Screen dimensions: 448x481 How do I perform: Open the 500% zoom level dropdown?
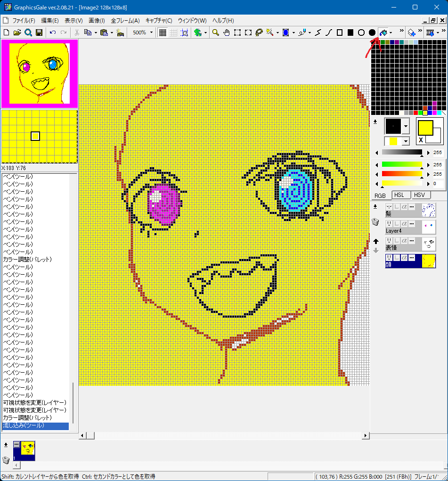tap(151, 33)
